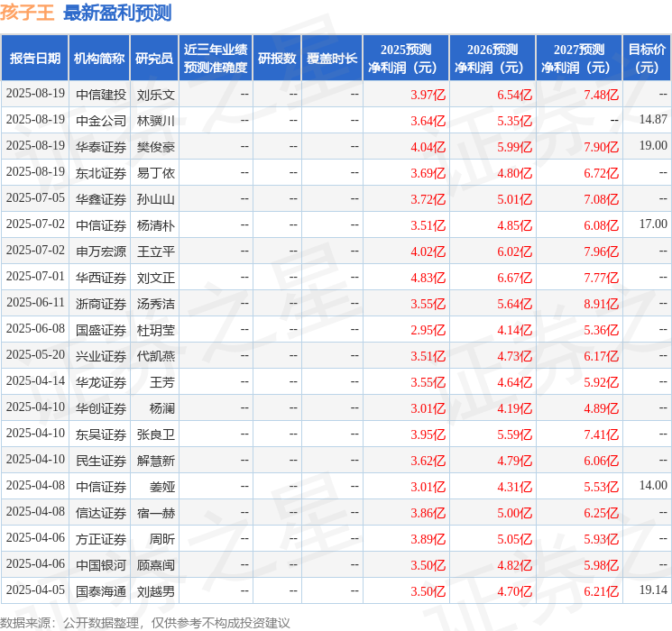Click the 最新盈利预测 heading
Screen dimensions: 672x631
pos(117,13)
